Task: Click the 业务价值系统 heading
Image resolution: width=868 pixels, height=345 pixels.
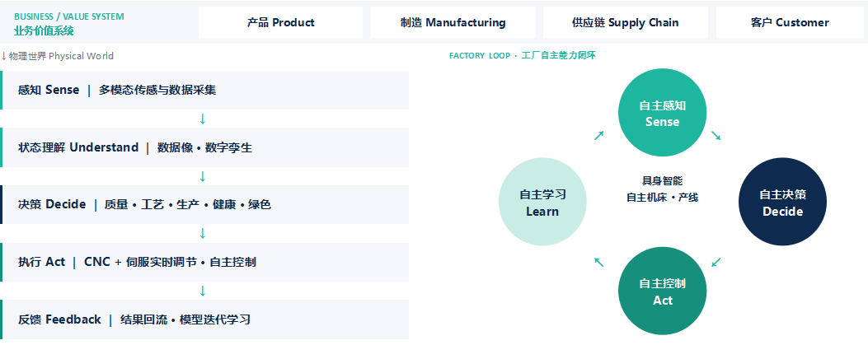Action: pyautogui.click(x=44, y=30)
